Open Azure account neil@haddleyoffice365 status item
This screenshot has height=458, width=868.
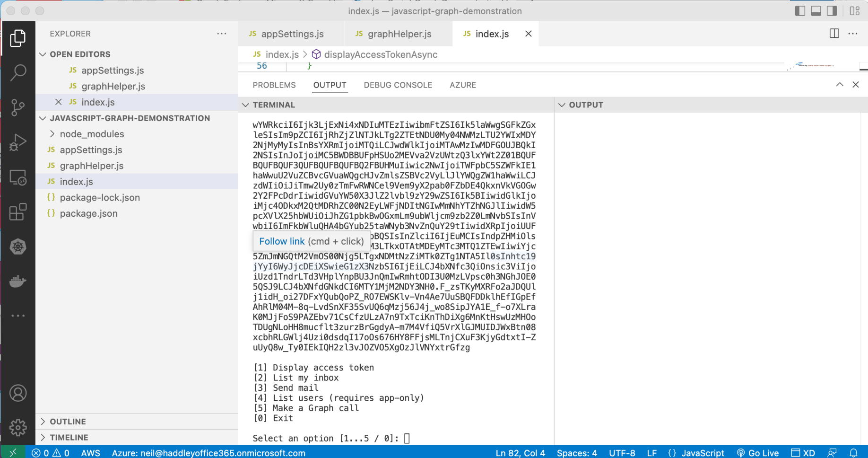pyautogui.click(x=208, y=453)
